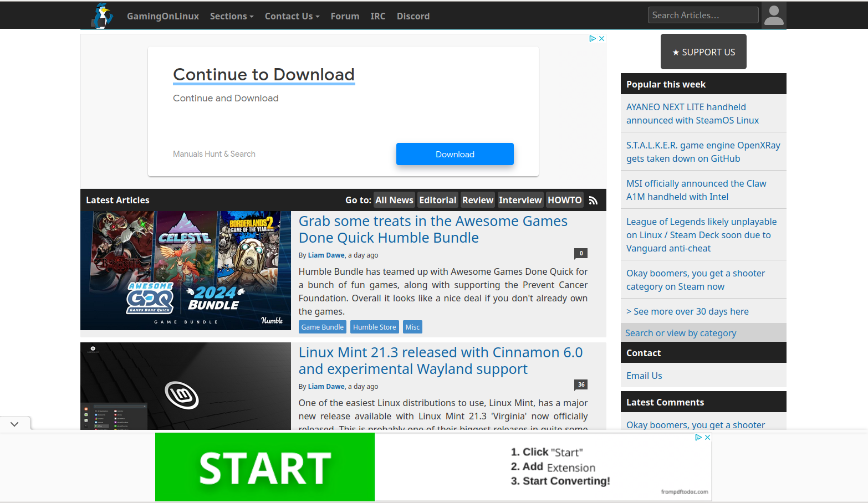Open League of Legends Vanguard article

(701, 235)
